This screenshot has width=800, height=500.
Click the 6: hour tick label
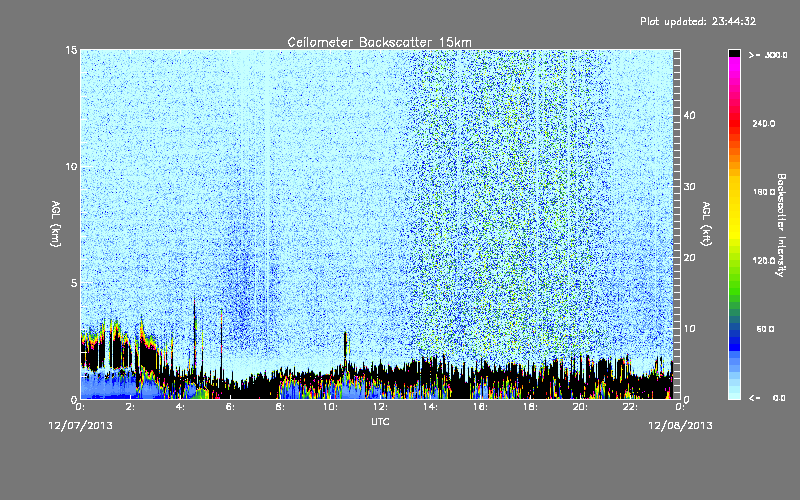point(230,407)
